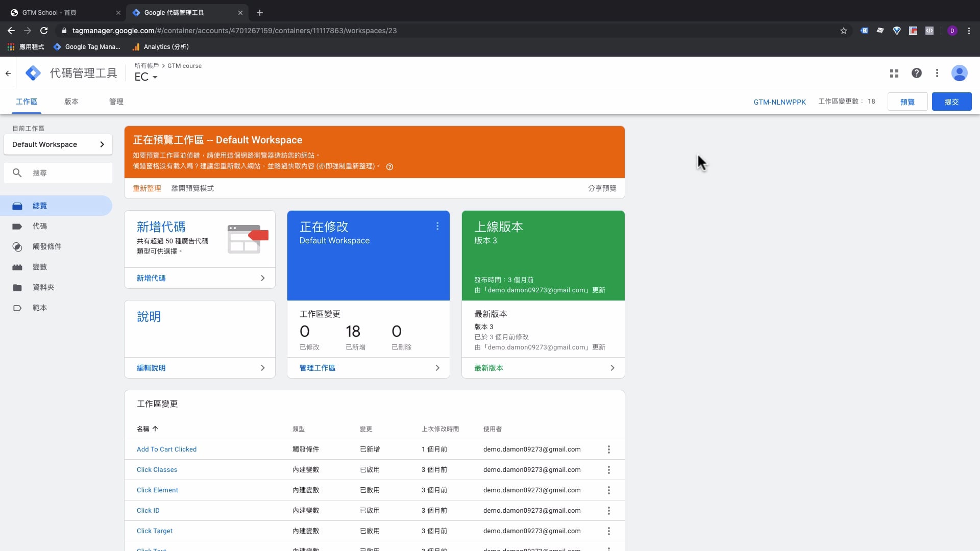
Task: Open the Click Classes variable link
Action: click(x=157, y=470)
